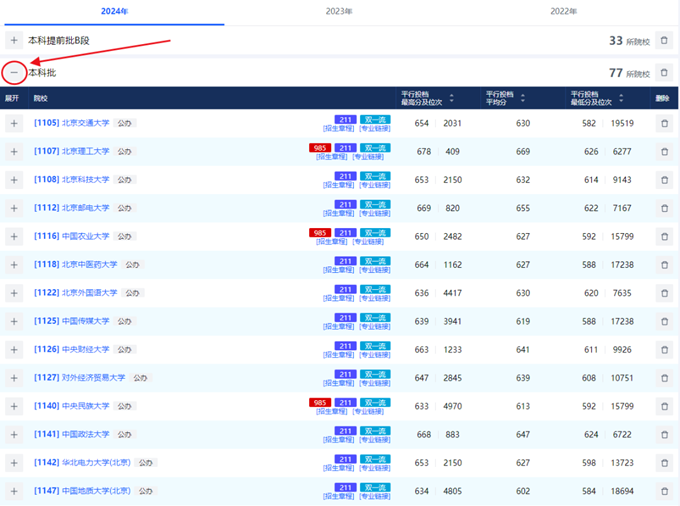
Task: Sort by 平行投档最低分及位次 column
Action: coord(621,98)
